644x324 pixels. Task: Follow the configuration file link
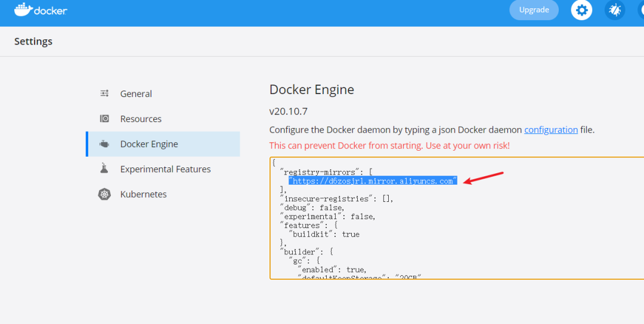click(550, 130)
